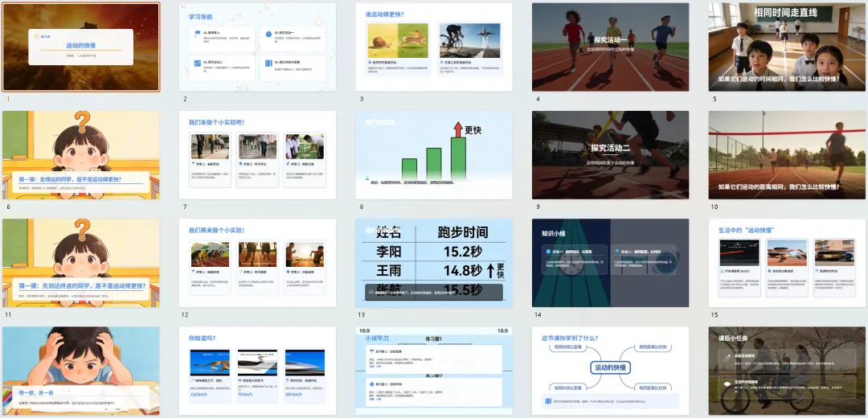Click slide number label 5

(714, 99)
